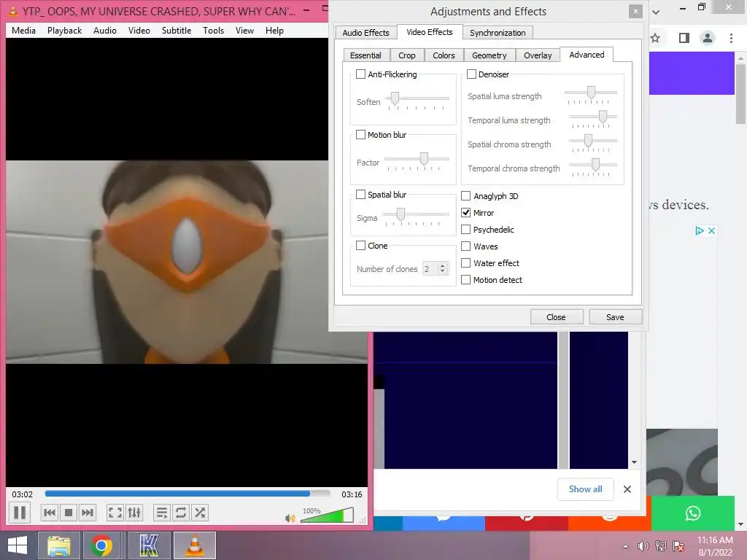747x560 pixels.
Task: Switch to the Synchronization tab
Action: [498, 32]
